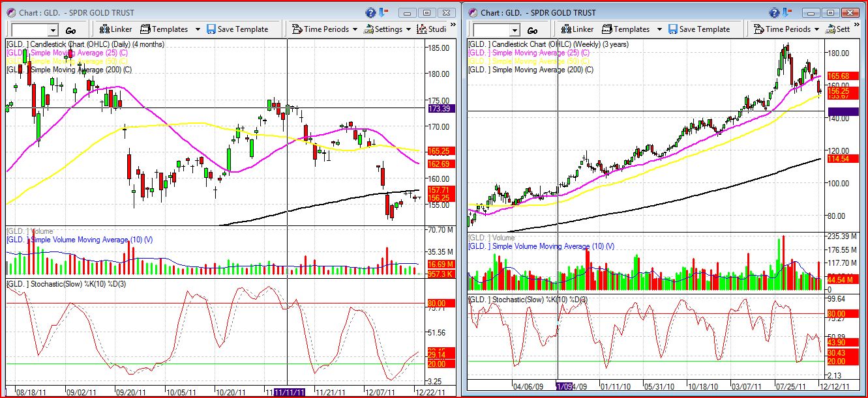Focus the symbol entry box in the weekly chart

491,30
